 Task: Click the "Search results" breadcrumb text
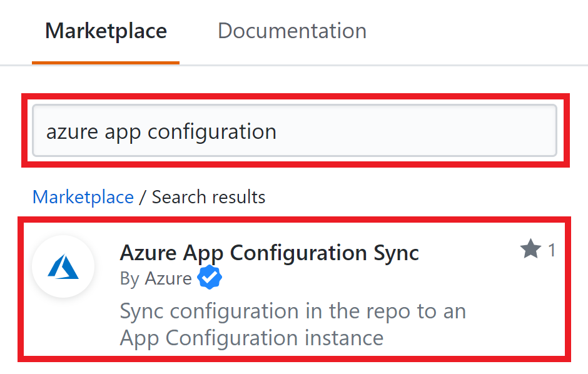[x=208, y=198]
